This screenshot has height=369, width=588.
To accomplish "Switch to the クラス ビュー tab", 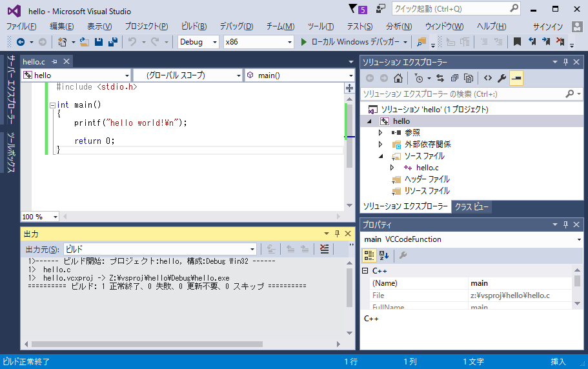I will [471, 207].
